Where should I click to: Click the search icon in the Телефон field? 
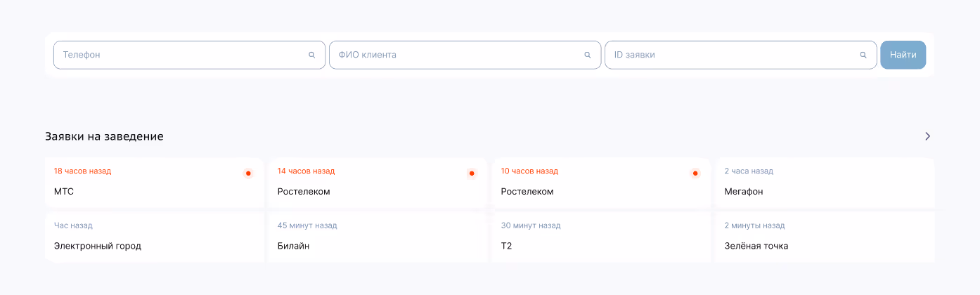click(311, 55)
